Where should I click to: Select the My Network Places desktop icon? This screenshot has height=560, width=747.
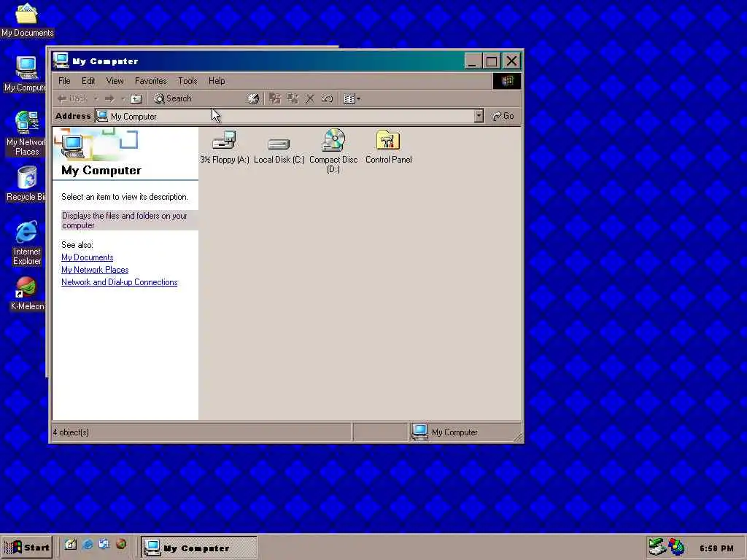pyautogui.click(x=26, y=133)
